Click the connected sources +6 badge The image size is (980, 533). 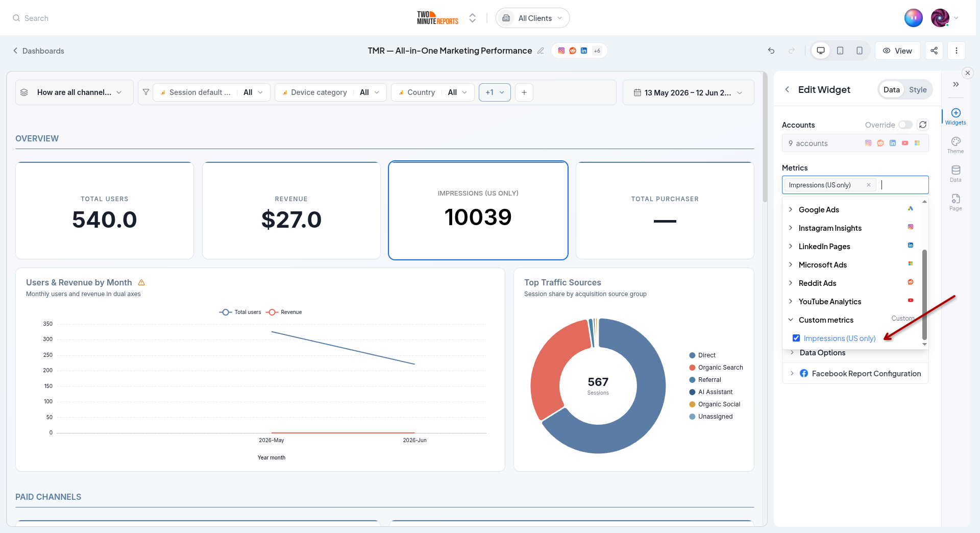tap(597, 51)
